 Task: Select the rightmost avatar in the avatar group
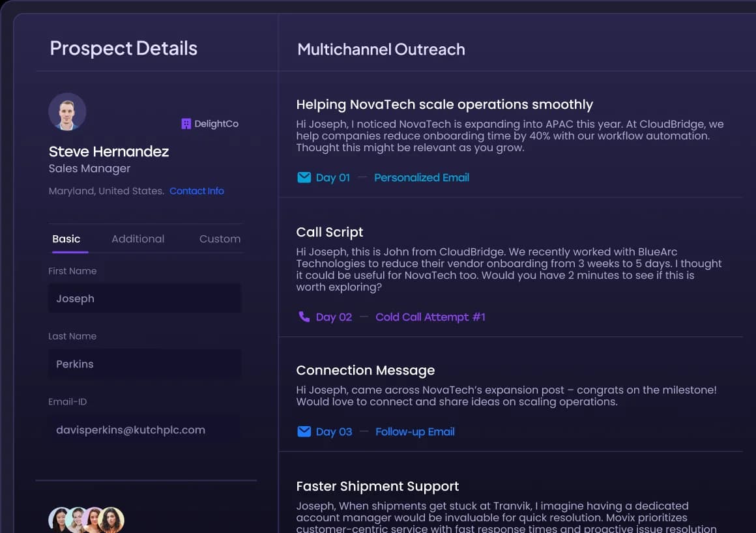pyautogui.click(x=111, y=519)
